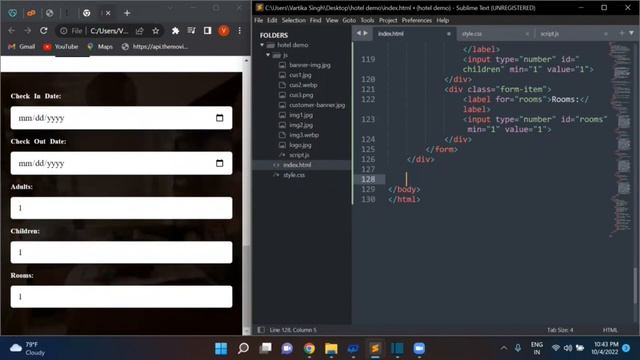
Task: Collapse the js folder
Action: [x=268, y=55]
